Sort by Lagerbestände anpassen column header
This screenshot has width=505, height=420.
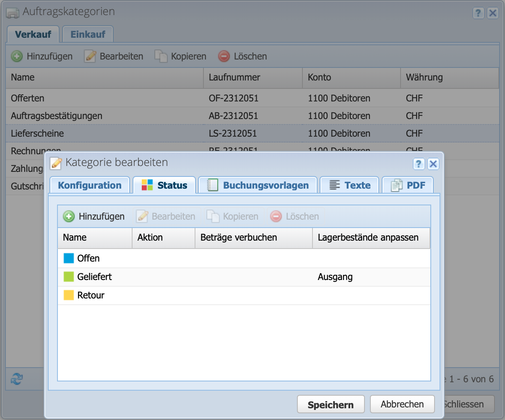pyautogui.click(x=368, y=238)
